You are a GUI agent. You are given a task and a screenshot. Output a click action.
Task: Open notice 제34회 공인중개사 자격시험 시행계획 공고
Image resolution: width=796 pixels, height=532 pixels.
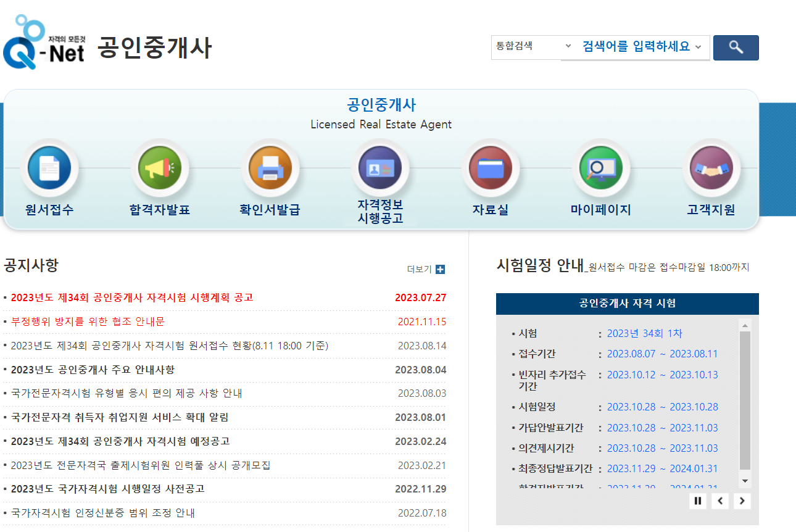[x=132, y=297]
